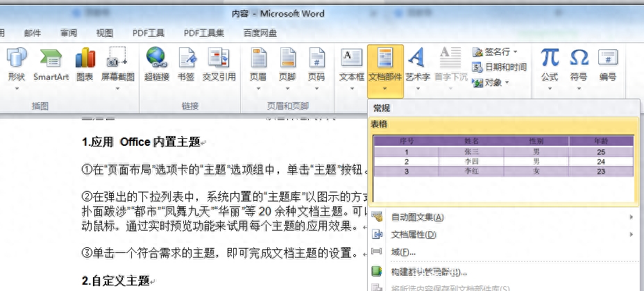Screen dimensions: 644x291
Task: Expand the 形状 dropdown arrow
Action: click(17, 88)
